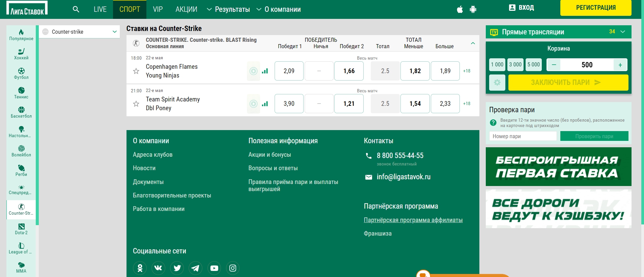
Task: Go to the Лига Ставок home logo
Action: [27, 8]
